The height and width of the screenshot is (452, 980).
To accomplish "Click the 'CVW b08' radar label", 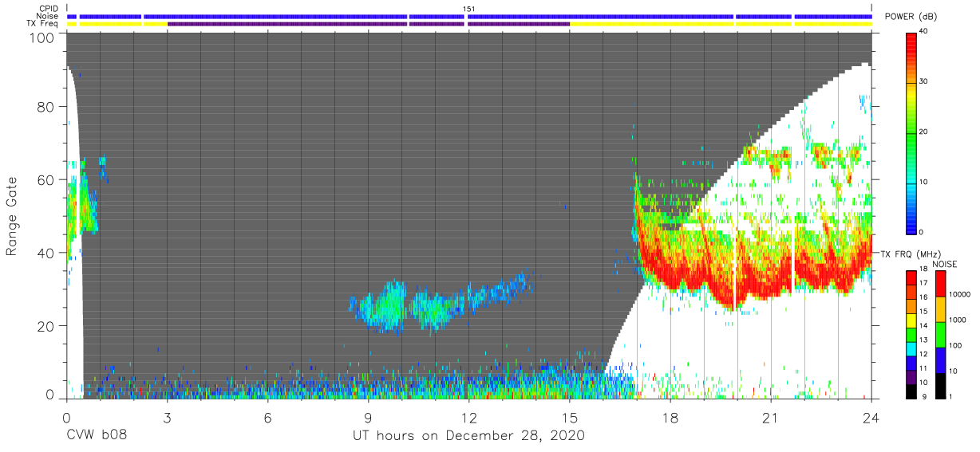I will 97,436.
